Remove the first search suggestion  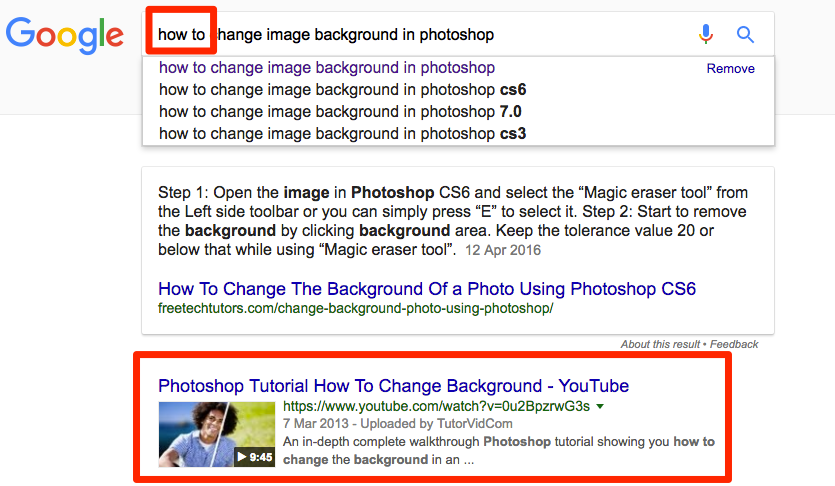730,69
